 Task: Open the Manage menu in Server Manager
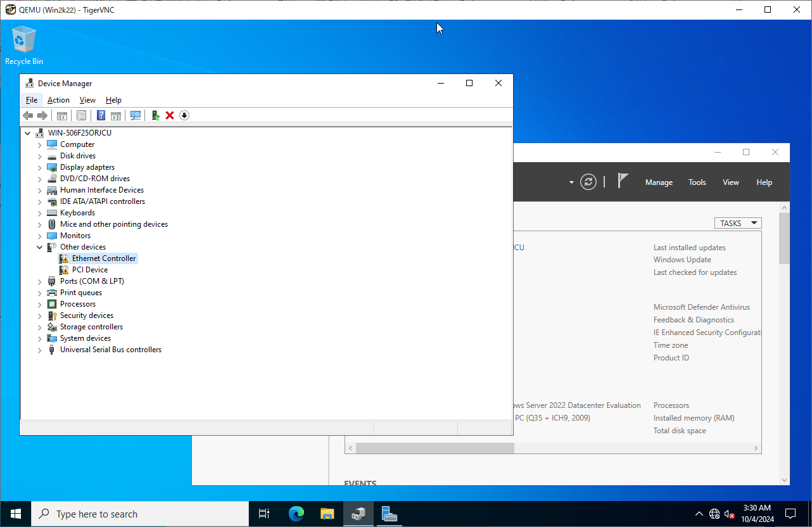pos(659,182)
